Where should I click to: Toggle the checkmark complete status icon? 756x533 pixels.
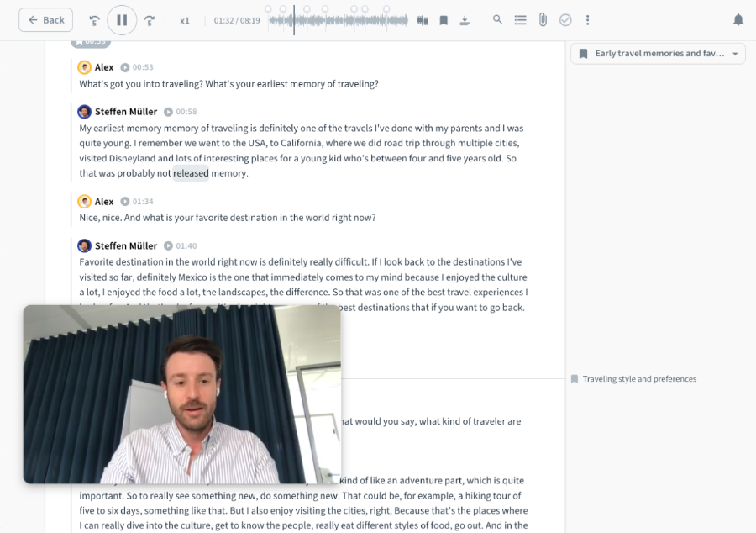coord(565,20)
